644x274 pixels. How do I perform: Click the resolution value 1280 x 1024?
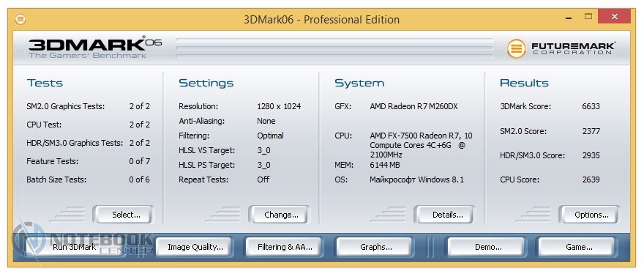[x=279, y=106]
